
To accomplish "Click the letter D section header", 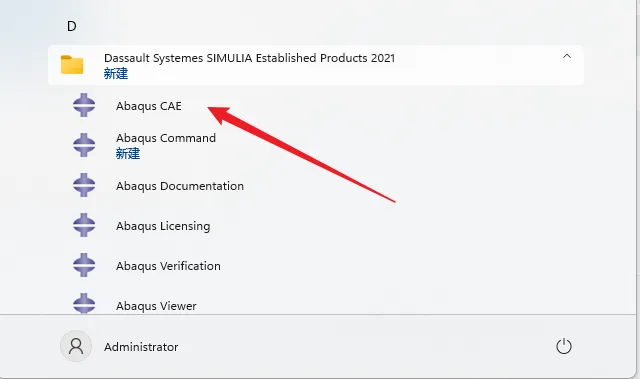I will (x=72, y=27).
